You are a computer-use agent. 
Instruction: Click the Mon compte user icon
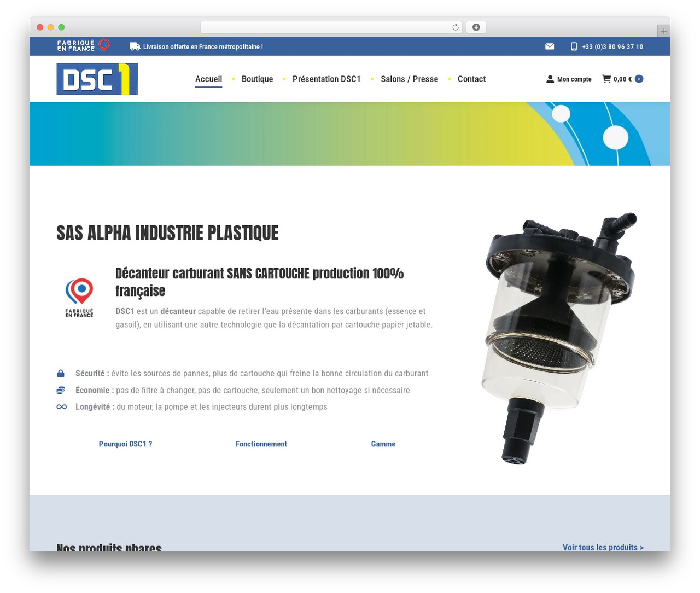pyautogui.click(x=550, y=79)
